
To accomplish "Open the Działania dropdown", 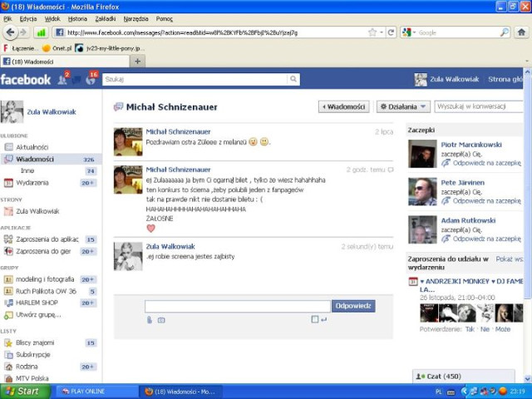I will coord(403,107).
